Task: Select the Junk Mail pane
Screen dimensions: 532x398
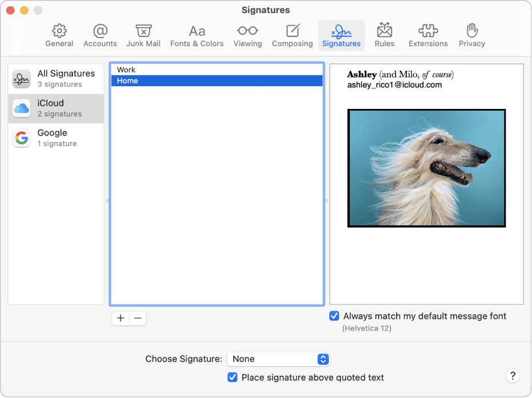Action: pyautogui.click(x=143, y=35)
